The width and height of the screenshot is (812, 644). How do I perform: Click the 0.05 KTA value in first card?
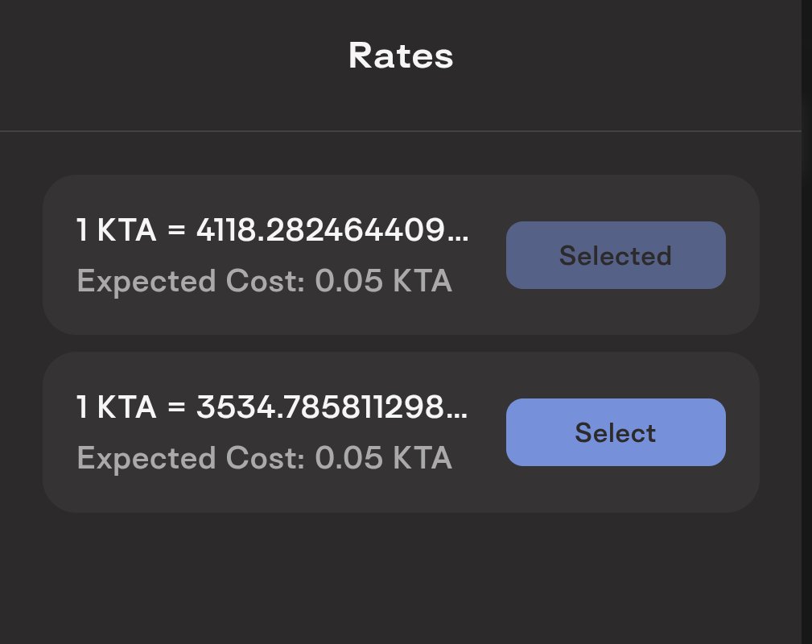[x=383, y=280]
